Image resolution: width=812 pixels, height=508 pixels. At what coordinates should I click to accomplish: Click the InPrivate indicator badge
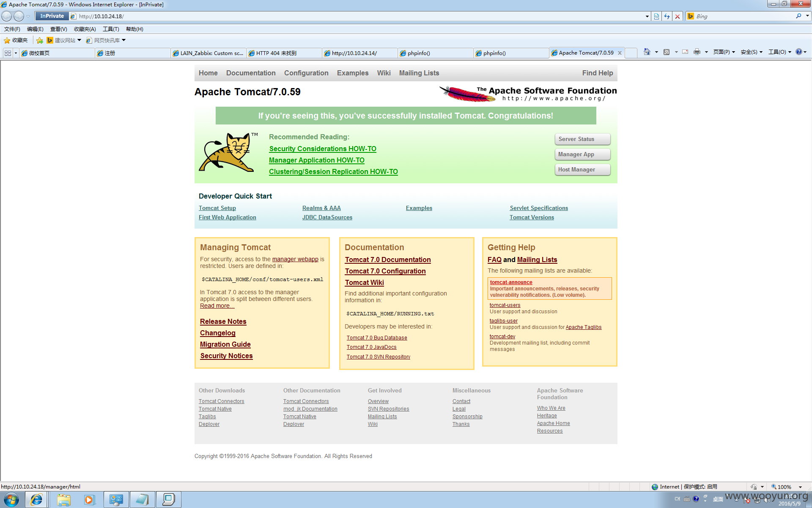click(x=52, y=16)
